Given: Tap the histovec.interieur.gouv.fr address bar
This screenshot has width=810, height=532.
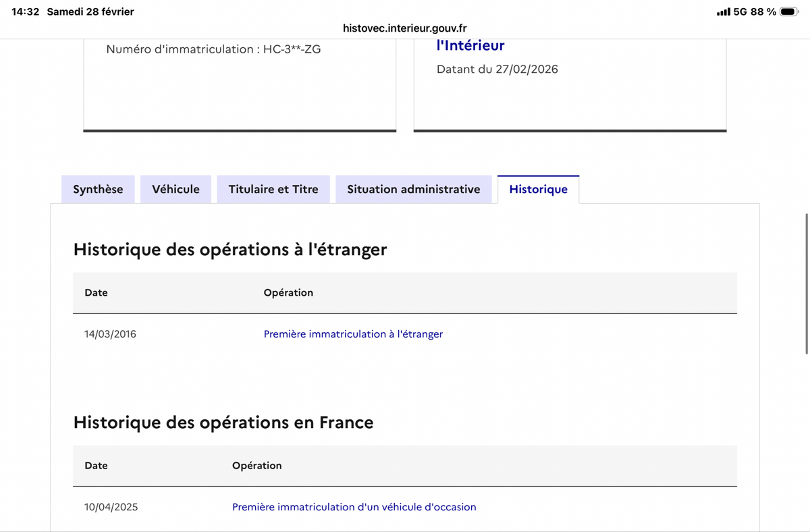Looking at the screenshot, I should [404, 28].
